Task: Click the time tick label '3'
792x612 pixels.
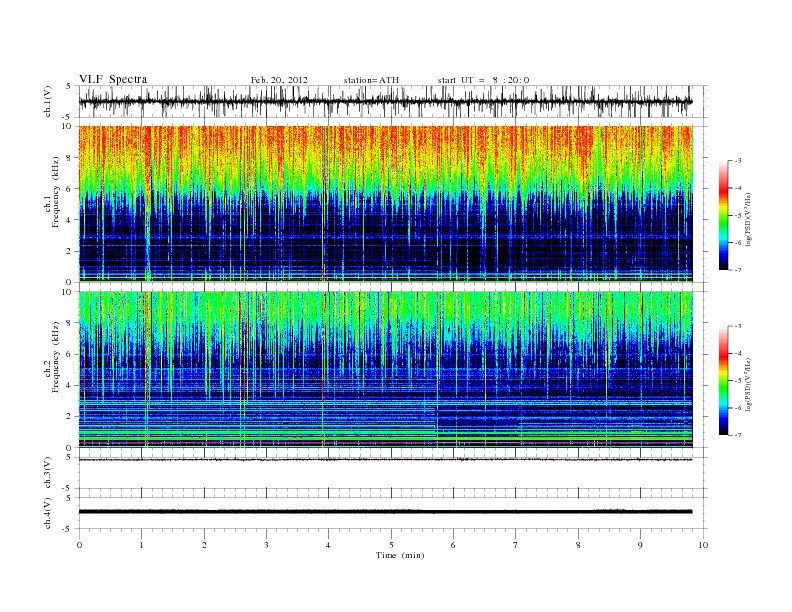Action: tap(266, 545)
